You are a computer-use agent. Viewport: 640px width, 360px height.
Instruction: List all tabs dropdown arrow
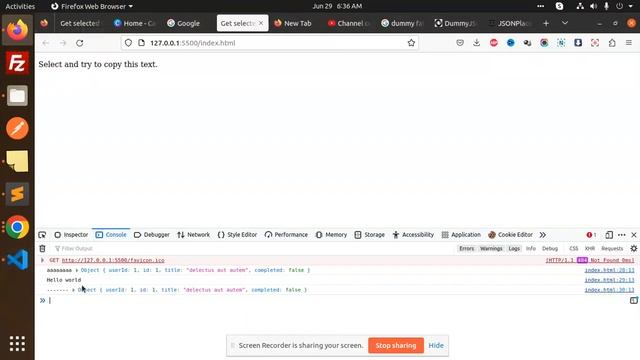coord(565,23)
